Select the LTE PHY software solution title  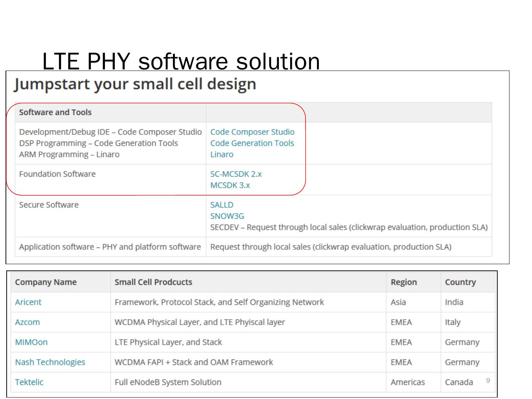point(181,61)
